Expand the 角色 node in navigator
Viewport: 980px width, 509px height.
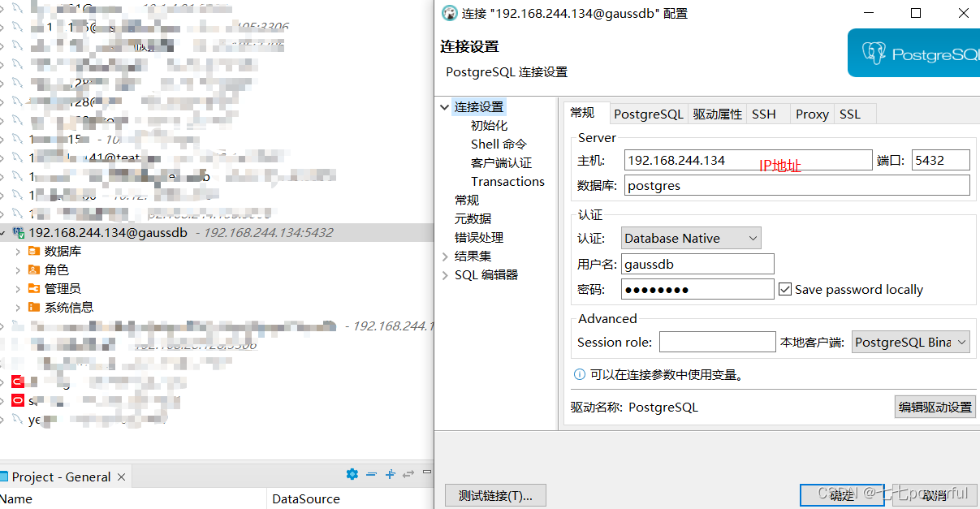pyautogui.click(x=19, y=270)
